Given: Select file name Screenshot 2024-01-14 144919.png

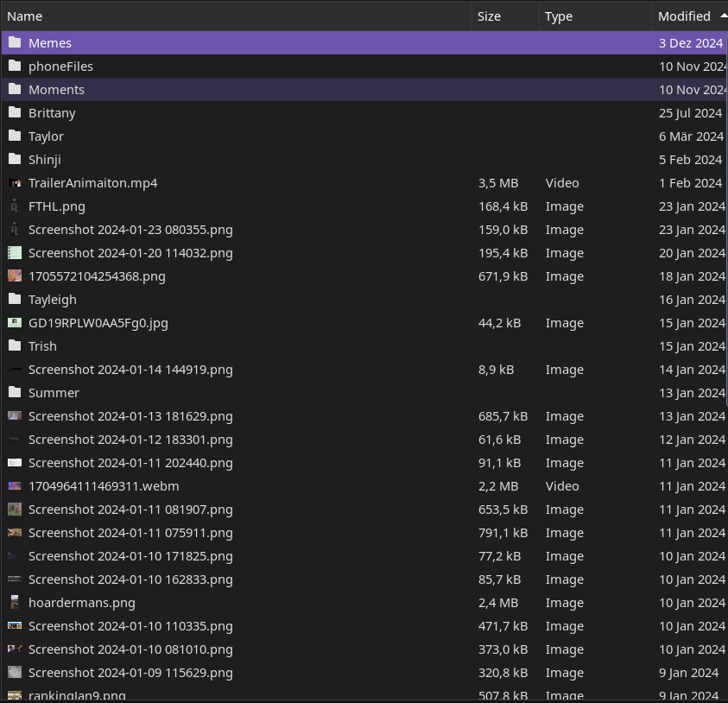Looking at the screenshot, I should (130, 370).
